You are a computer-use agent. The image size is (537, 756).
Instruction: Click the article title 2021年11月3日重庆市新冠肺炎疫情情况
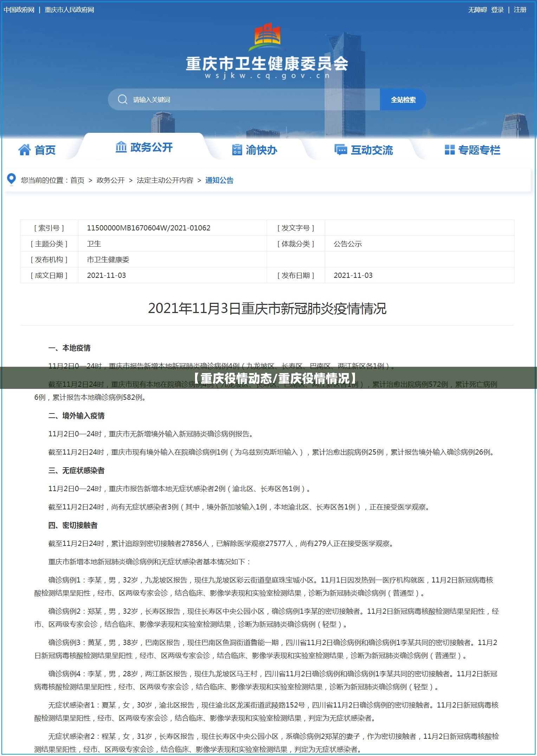267,308
